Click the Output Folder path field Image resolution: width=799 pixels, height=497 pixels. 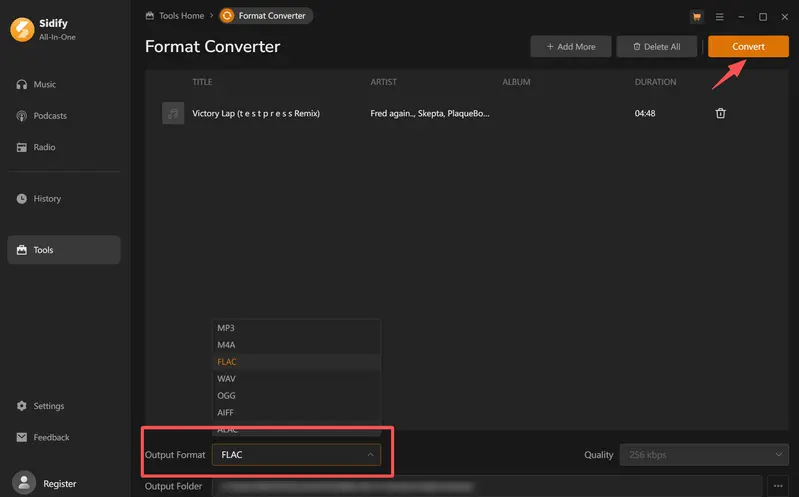click(487, 486)
